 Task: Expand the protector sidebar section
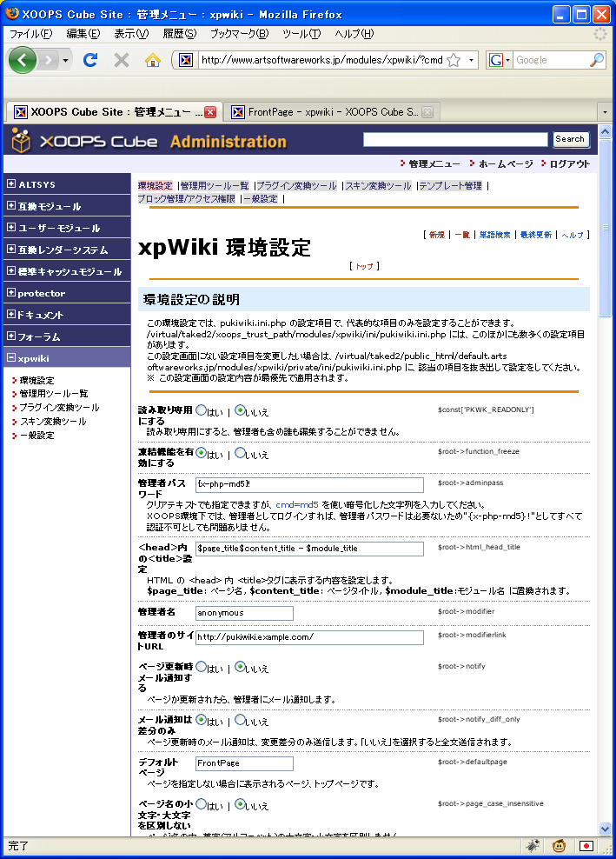pos(11,293)
